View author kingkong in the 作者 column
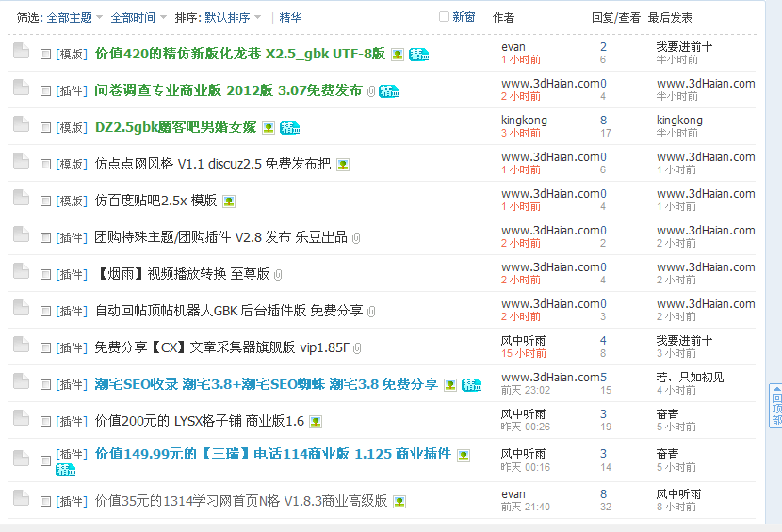782x532 pixels. click(524, 121)
